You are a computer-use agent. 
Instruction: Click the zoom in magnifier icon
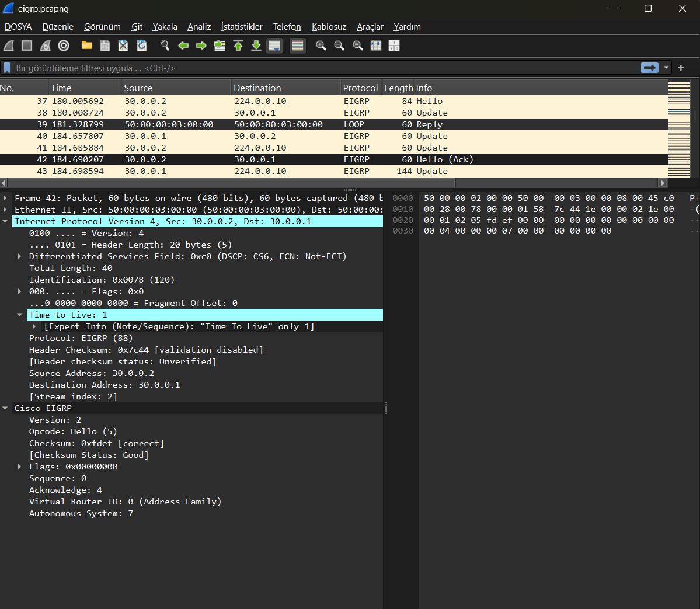(x=321, y=46)
